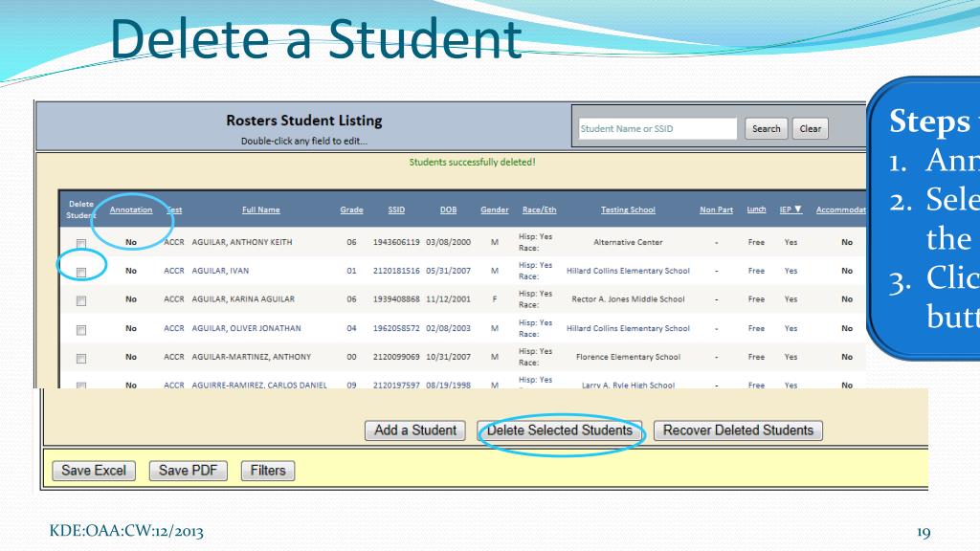Click Delete Selected Students
This screenshot has height=551, width=980.
point(559,430)
